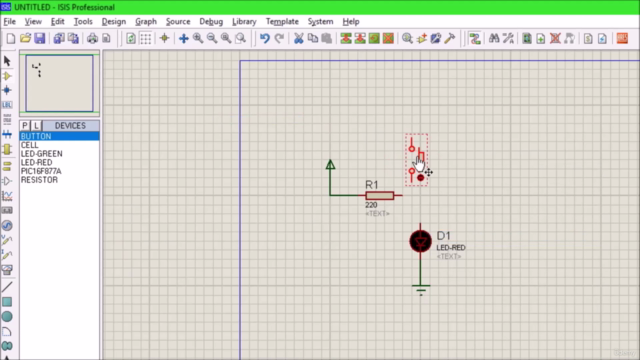Switch to Component mode
This screenshot has height=360, width=640.
[x=7, y=76]
